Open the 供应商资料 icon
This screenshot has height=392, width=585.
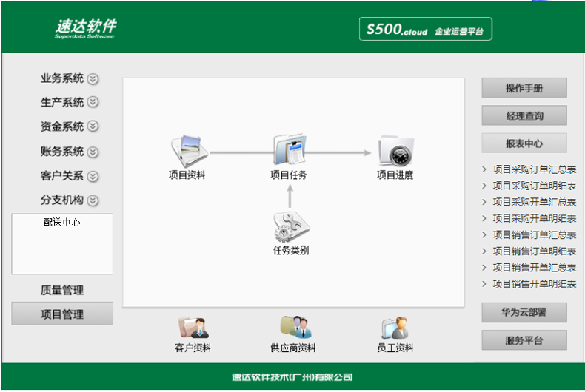click(296, 327)
